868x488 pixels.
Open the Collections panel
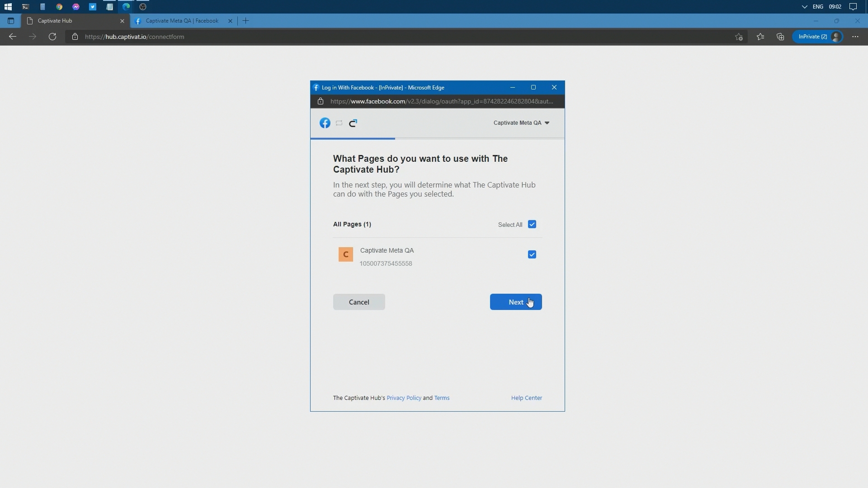tap(780, 37)
